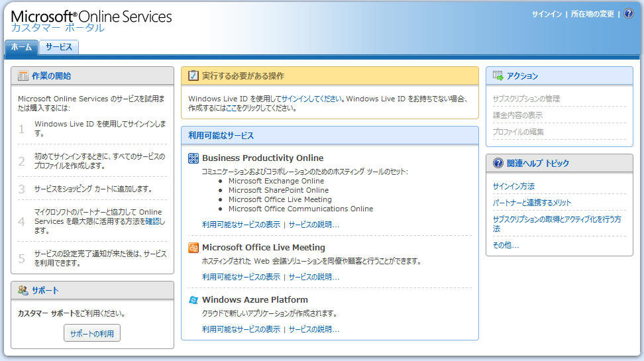Click the その他... help link

[x=506, y=245]
